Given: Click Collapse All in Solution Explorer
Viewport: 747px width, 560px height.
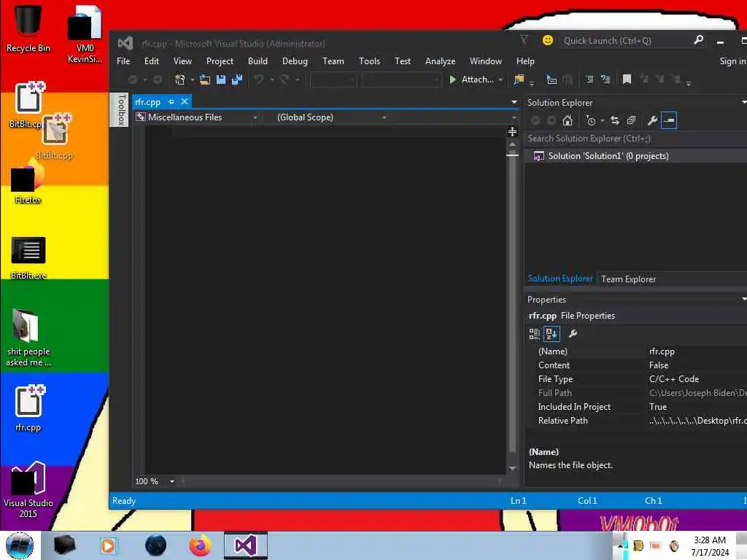Looking at the screenshot, I should [631, 120].
